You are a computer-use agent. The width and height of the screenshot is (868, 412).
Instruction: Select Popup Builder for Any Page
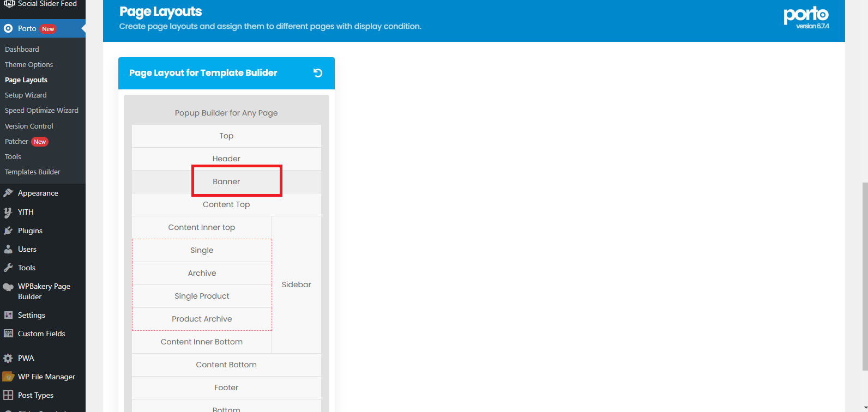226,113
